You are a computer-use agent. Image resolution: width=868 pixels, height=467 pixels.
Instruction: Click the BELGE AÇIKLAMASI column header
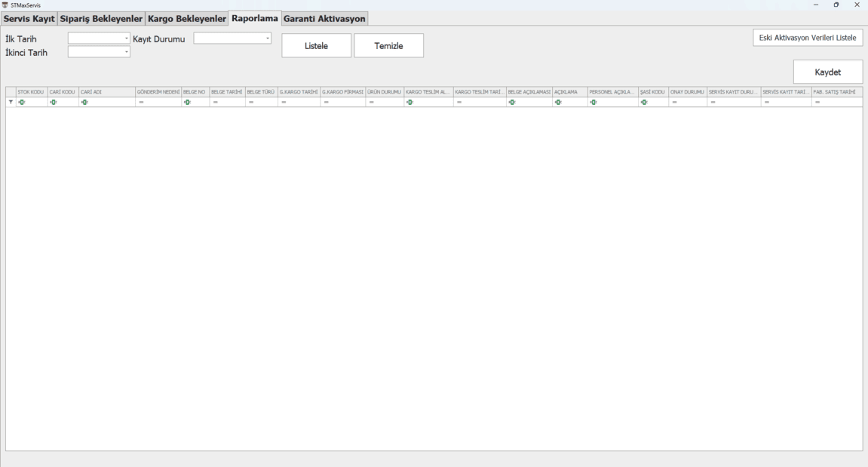tap(529, 92)
